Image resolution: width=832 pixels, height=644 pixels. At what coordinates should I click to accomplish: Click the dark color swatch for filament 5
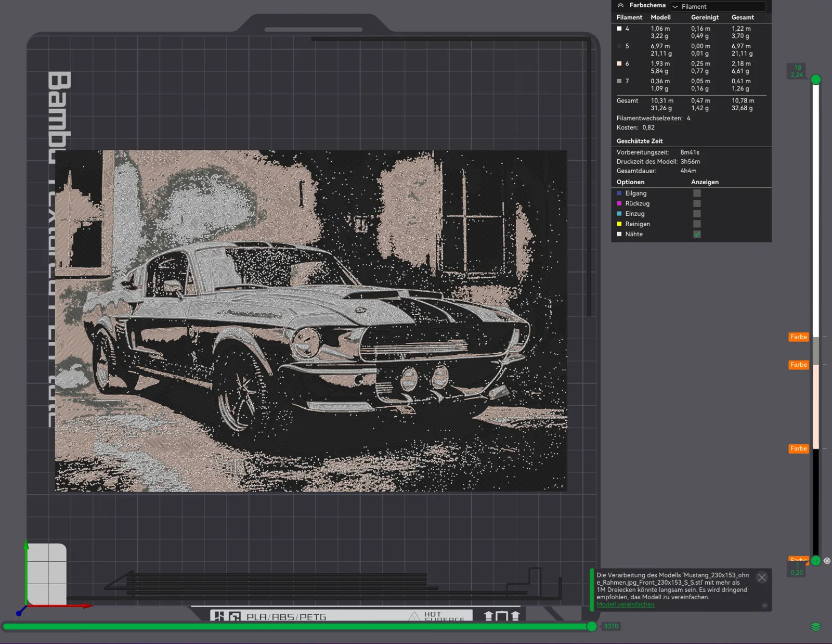(619, 46)
